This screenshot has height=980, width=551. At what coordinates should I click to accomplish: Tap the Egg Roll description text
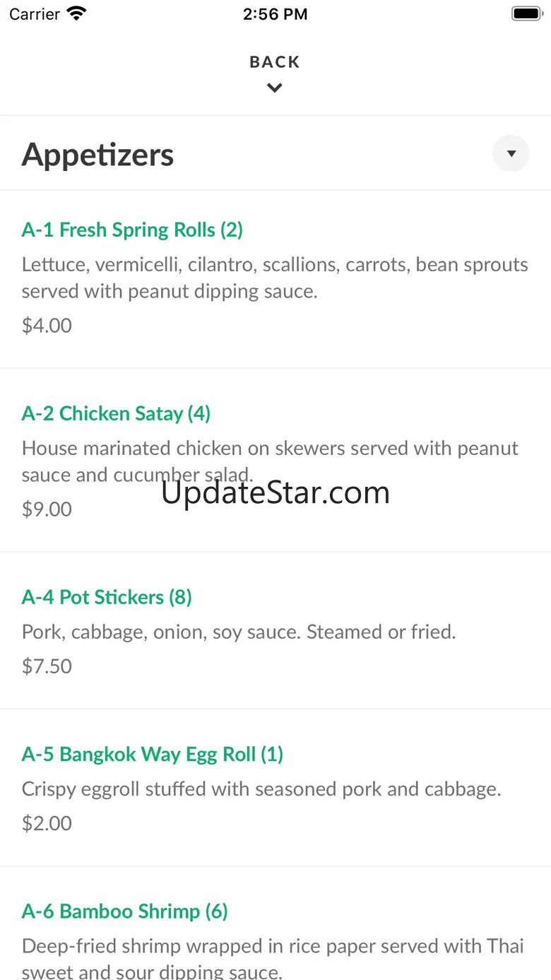click(x=261, y=789)
